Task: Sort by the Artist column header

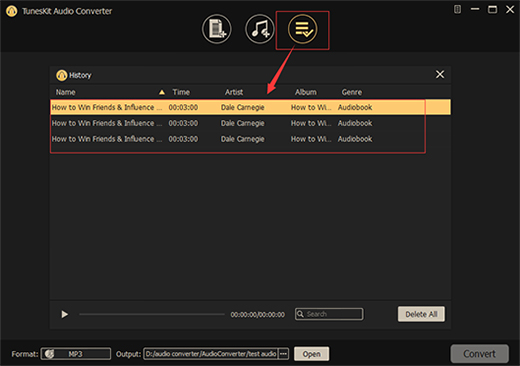Action: [x=234, y=92]
